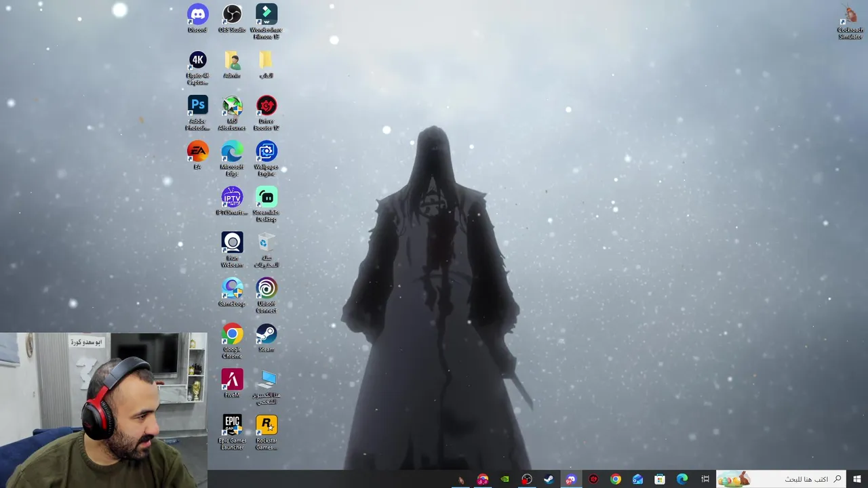The height and width of the screenshot is (488, 868).
Task: Open the Mail app in taskbar
Action: coord(637,479)
